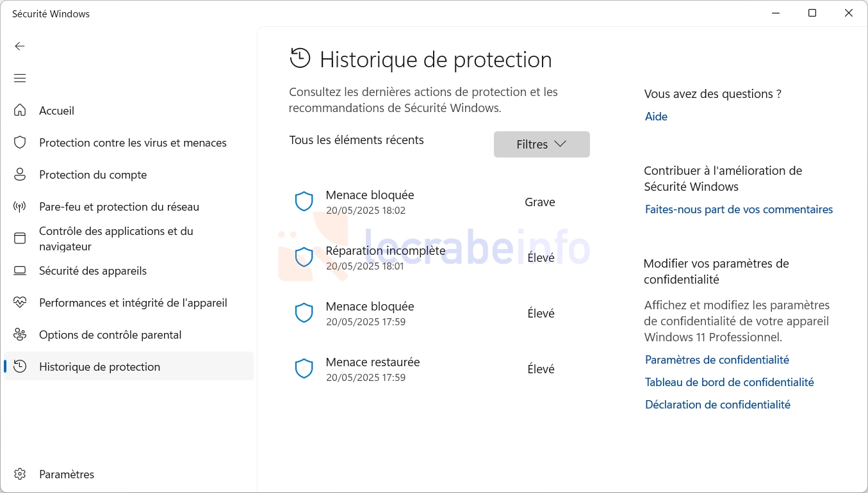The image size is (868, 493).
Task: Open the Aide link
Action: coord(656,117)
